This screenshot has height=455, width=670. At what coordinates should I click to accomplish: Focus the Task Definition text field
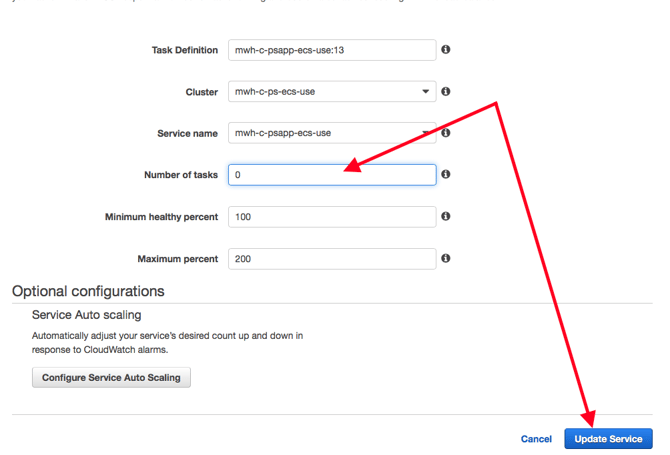click(x=331, y=50)
